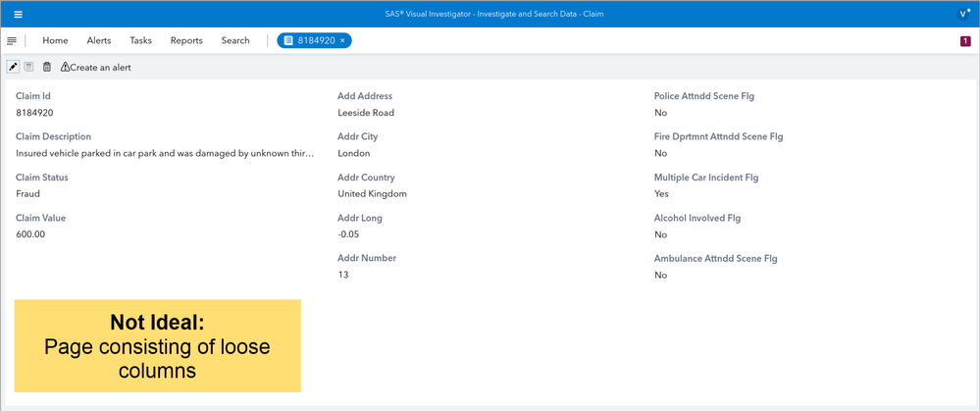The height and width of the screenshot is (411, 980).
Task: Open the Alerts tab
Action: coord(99,41)
